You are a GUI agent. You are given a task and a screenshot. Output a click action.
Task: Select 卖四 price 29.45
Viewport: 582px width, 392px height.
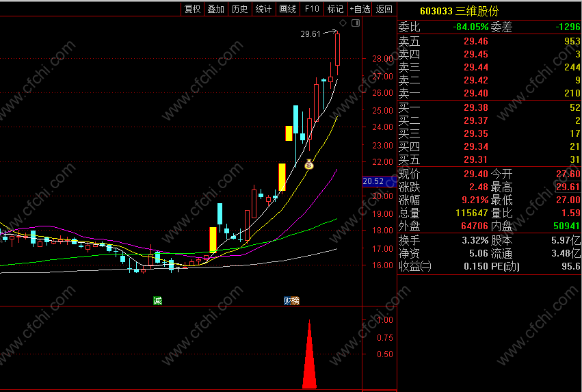pyautogui.click(x=476, y=54)
